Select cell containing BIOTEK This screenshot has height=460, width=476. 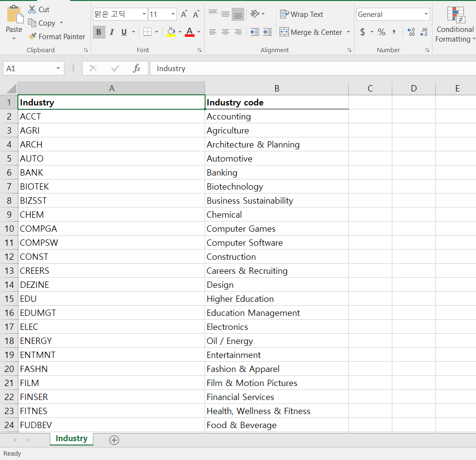coord(111,186)
